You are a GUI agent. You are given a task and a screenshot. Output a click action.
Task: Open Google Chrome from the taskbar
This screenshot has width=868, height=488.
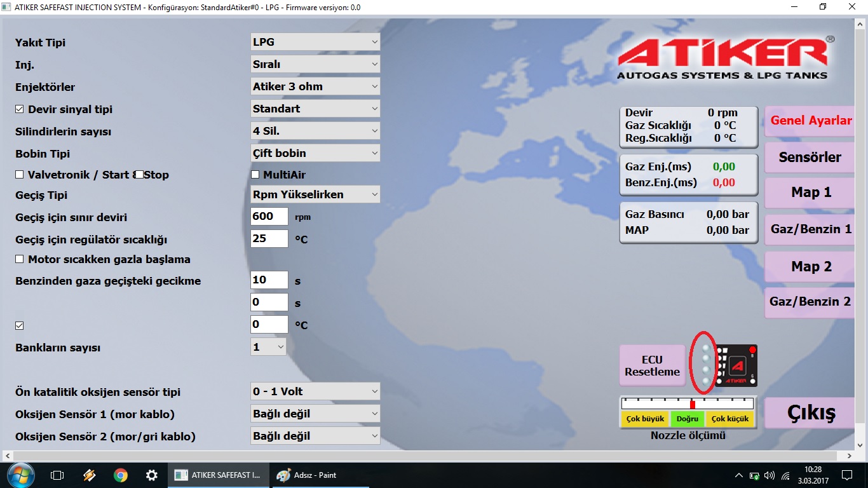click(121, 475)
